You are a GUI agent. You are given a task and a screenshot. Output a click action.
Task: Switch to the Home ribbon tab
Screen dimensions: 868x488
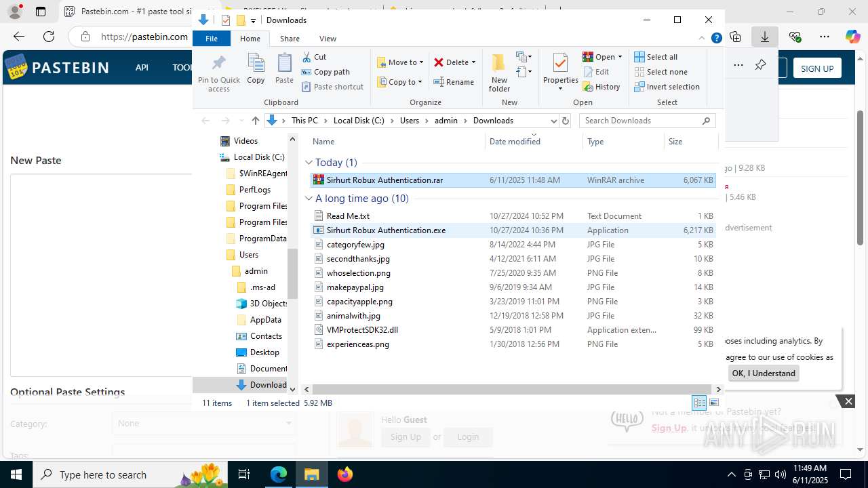(x=250, y=39)
